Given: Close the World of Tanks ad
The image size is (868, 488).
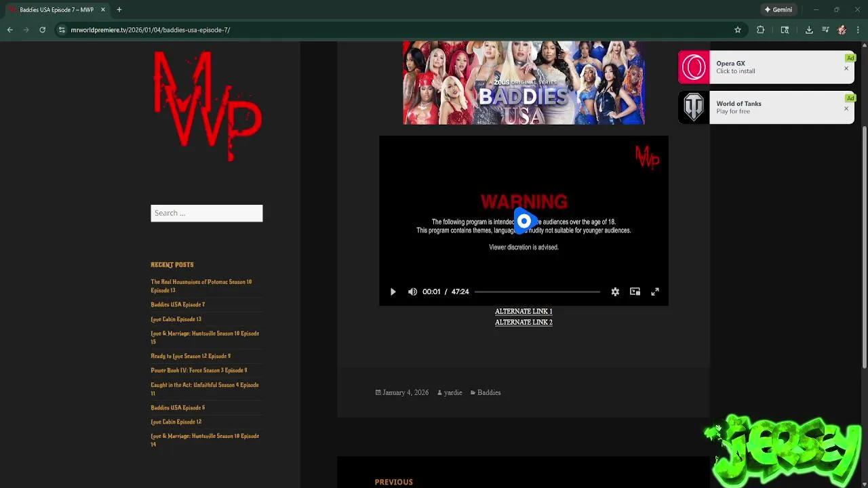Looking at the screenshot, I should click(x=846, y=108).
